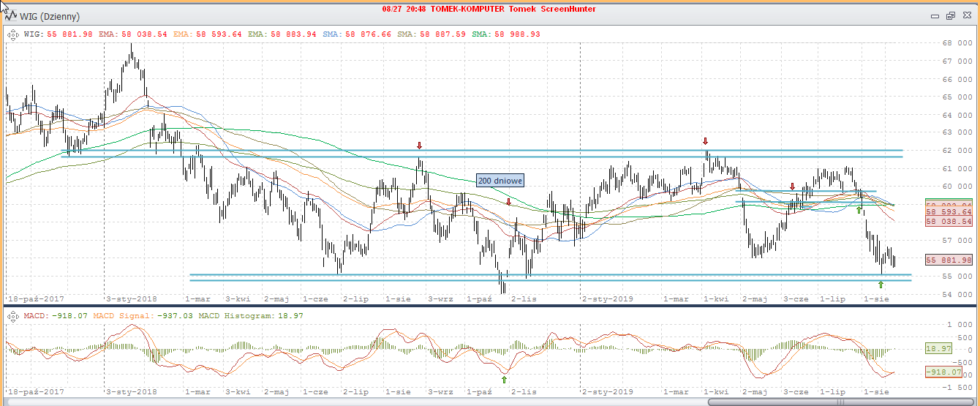980x406 pixels.
Task: Click the green up arrow in the MACD panel
Action: click(504, 379)
